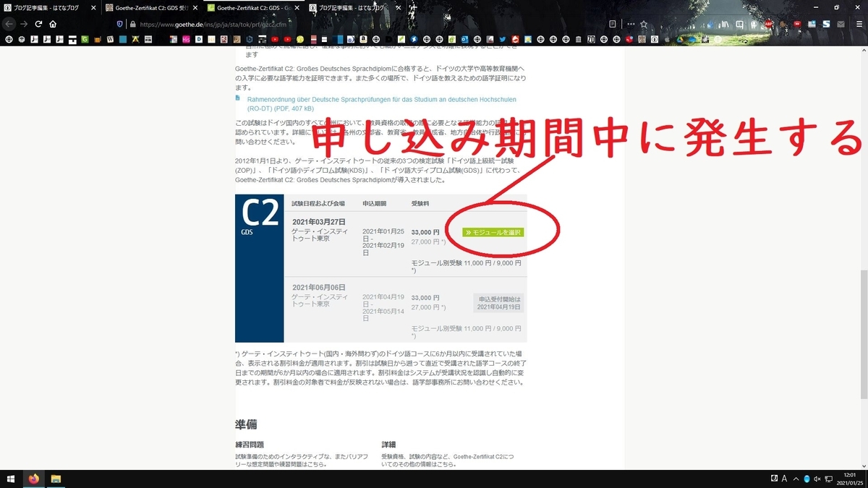Screen dimensions: 868x488
Task: Open the mail extension icon
Action: [x=841, y=24]
